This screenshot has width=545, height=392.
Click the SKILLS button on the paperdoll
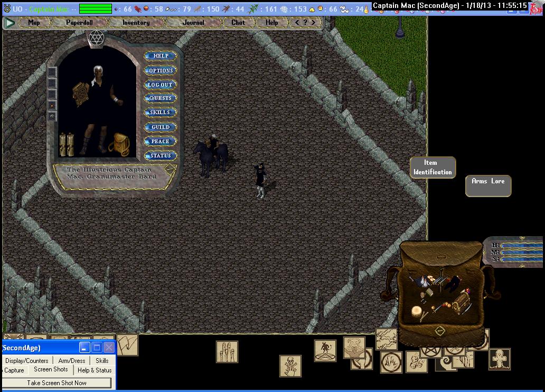[x=160, y=113]
